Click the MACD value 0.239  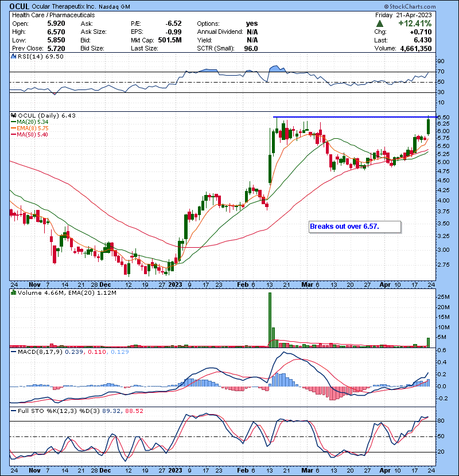click(x=74, y=352)
